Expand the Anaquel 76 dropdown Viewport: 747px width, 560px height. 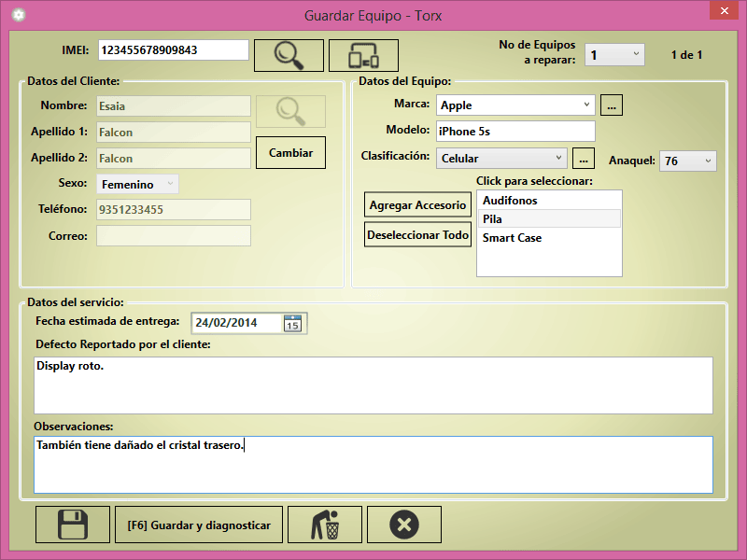click(687, 161)
